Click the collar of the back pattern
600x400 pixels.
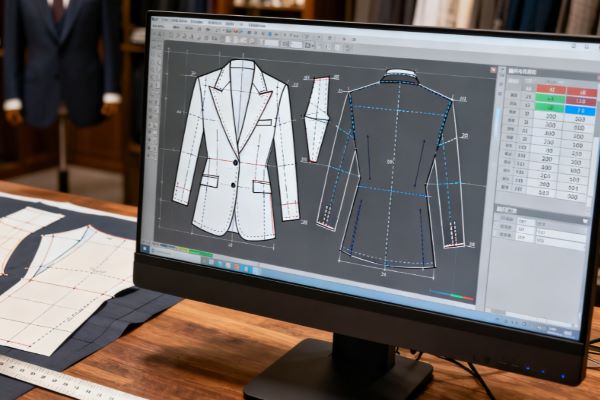click(x=401, y=76)
